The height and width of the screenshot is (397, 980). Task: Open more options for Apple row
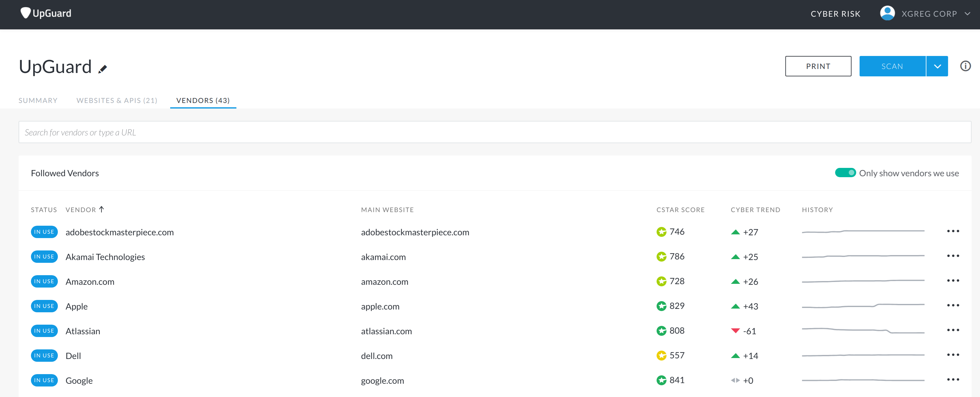(953, 306)
